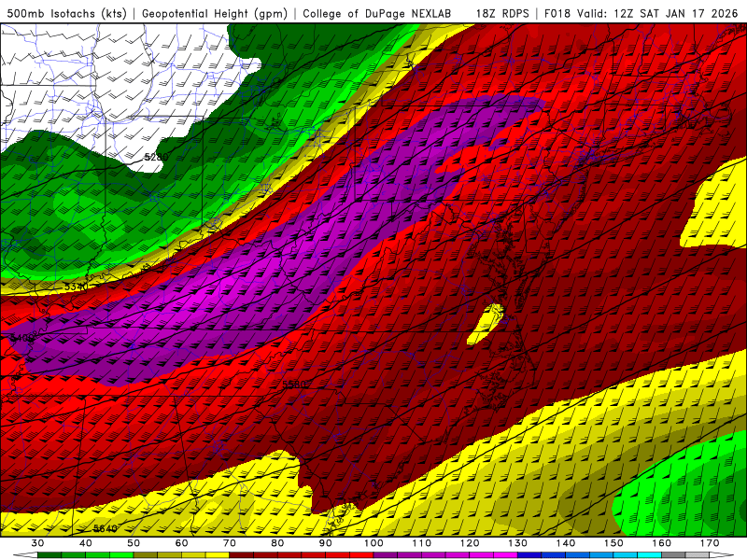Click the '500mb Isotachs (kts)' title text
This screenshot has width=747, height=560.
tap(67, 13)
